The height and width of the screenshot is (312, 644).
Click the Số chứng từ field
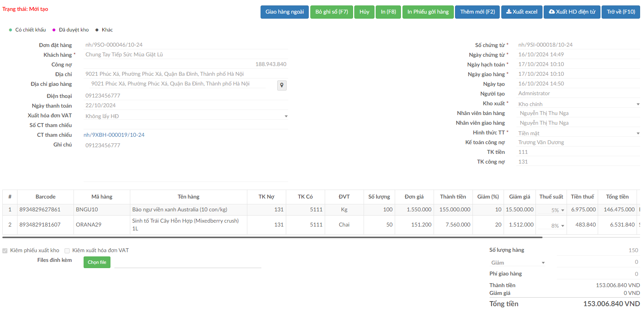click(x=578, y=45)
